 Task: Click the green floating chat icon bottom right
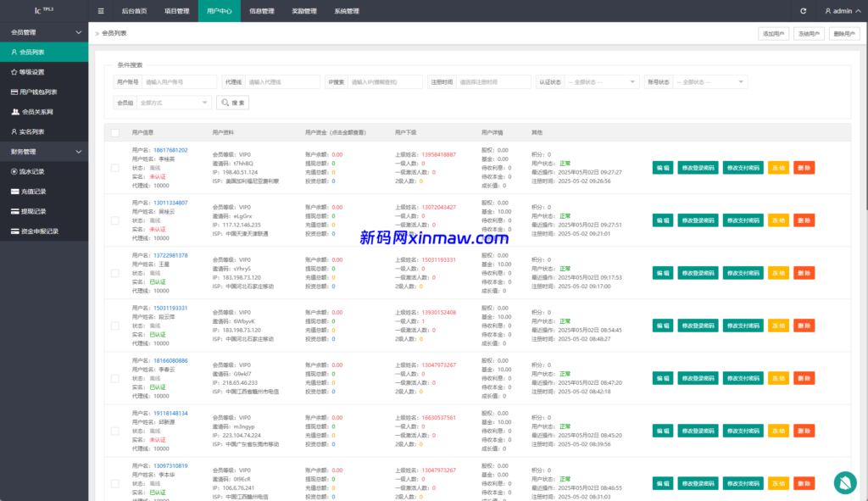coord(844,482)
